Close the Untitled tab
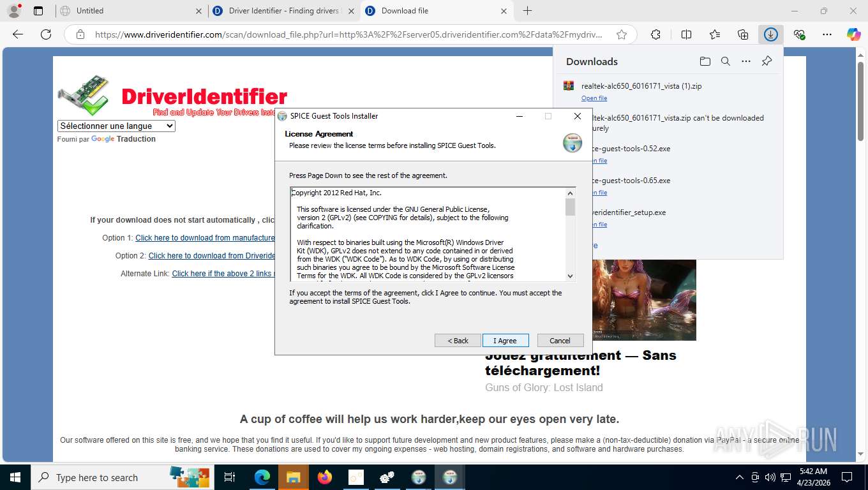Image resolution: width=868 pixels, height=490 pixels. tap(199, 11)
